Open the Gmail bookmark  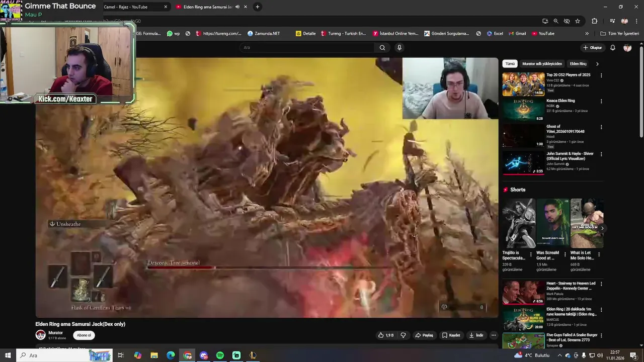517,34
